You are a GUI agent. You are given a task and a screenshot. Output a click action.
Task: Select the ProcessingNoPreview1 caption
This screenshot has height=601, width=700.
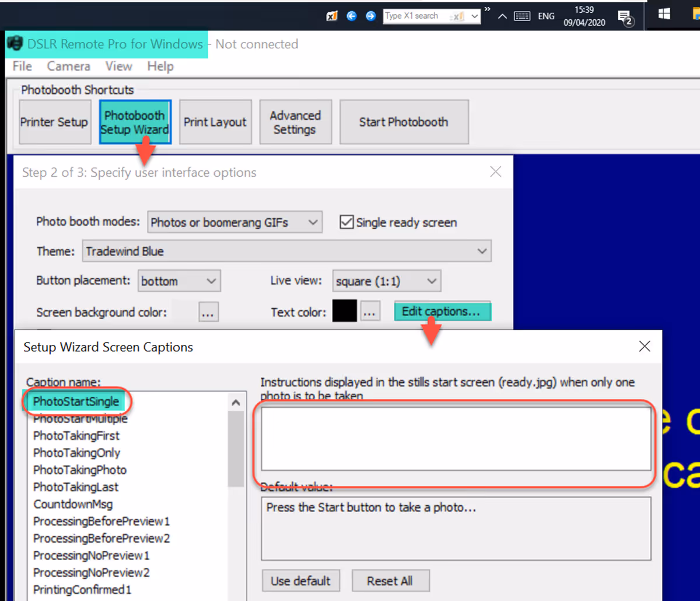coord(92,555)
